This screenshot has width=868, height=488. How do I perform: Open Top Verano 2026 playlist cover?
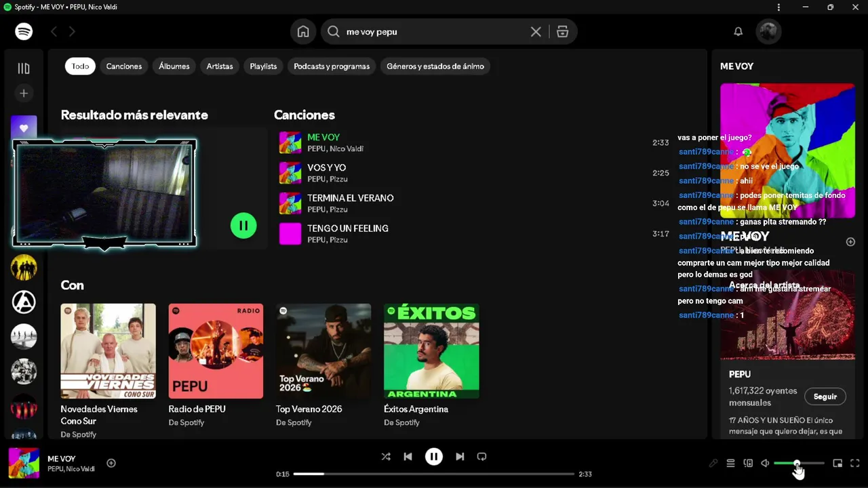(x=323, y=351)
